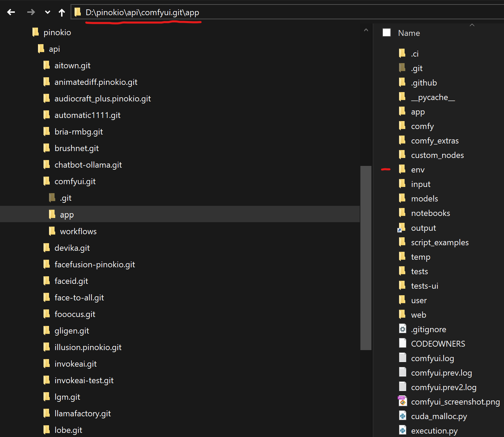Select the app folder in file list

pos(418,112)
